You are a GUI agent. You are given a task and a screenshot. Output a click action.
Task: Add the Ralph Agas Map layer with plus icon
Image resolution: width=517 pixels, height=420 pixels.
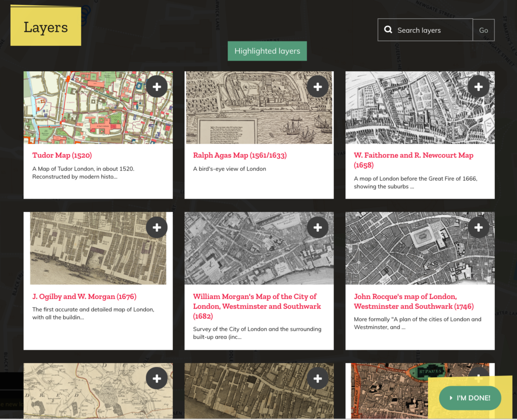[x=318, y=87]
